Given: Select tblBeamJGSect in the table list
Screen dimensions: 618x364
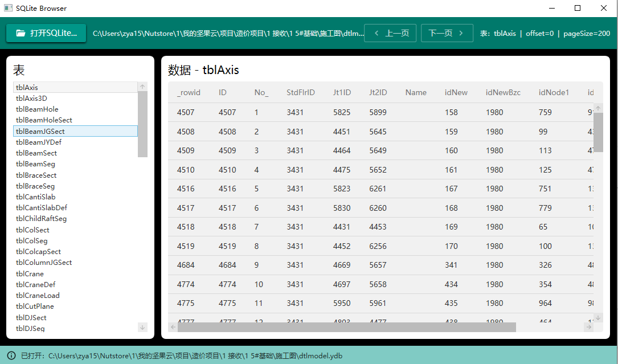Looking at the screenshot, I should click(75, 131).
